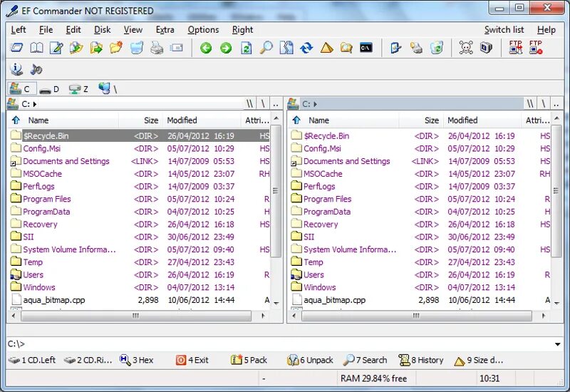
Task: Sort left pane by Modified column header
Action: pyautogui.click(x=202, y=120)
